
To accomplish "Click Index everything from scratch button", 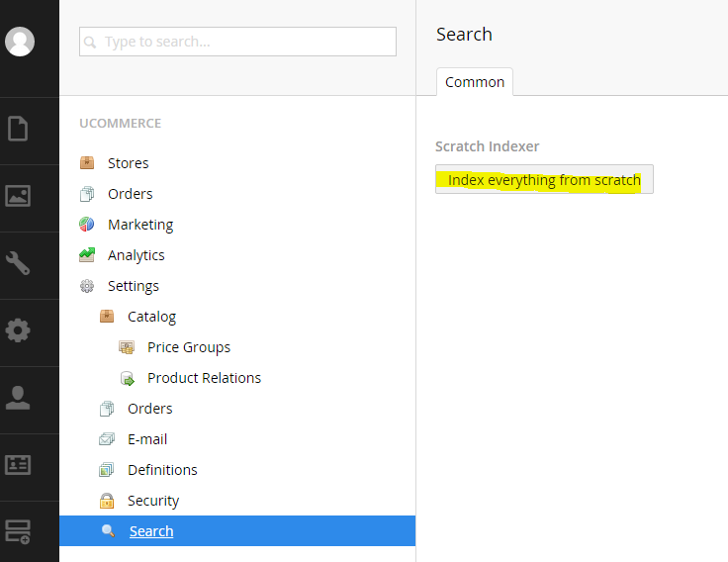I will (544, 179).
